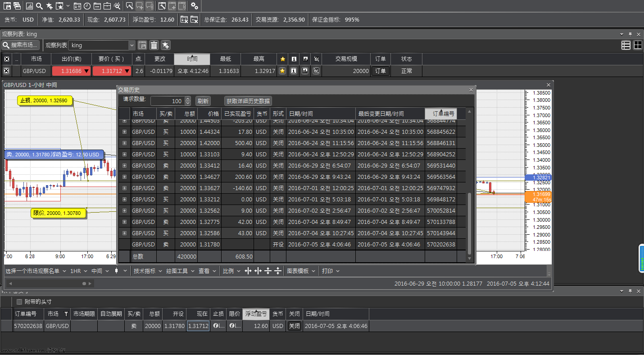Click the 搜索市场 search market button
The width and height of the screenshot is (644, 355).
[x=21, y=45]
